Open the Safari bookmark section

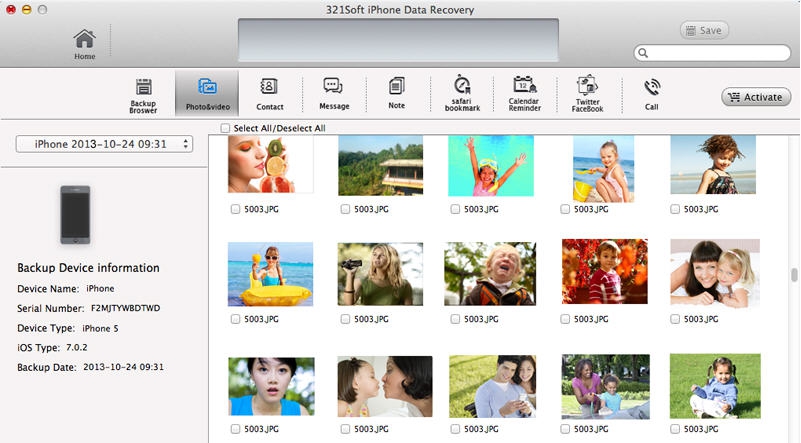[462, 93]
